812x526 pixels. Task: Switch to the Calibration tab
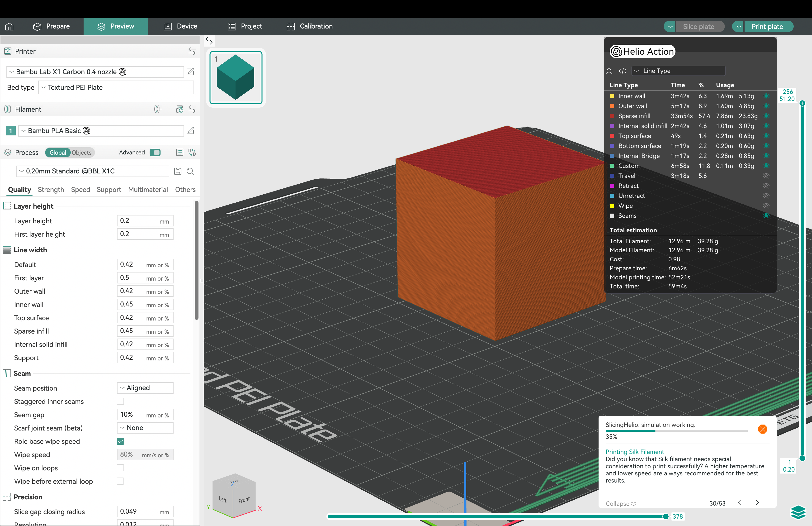click(309, 26)
